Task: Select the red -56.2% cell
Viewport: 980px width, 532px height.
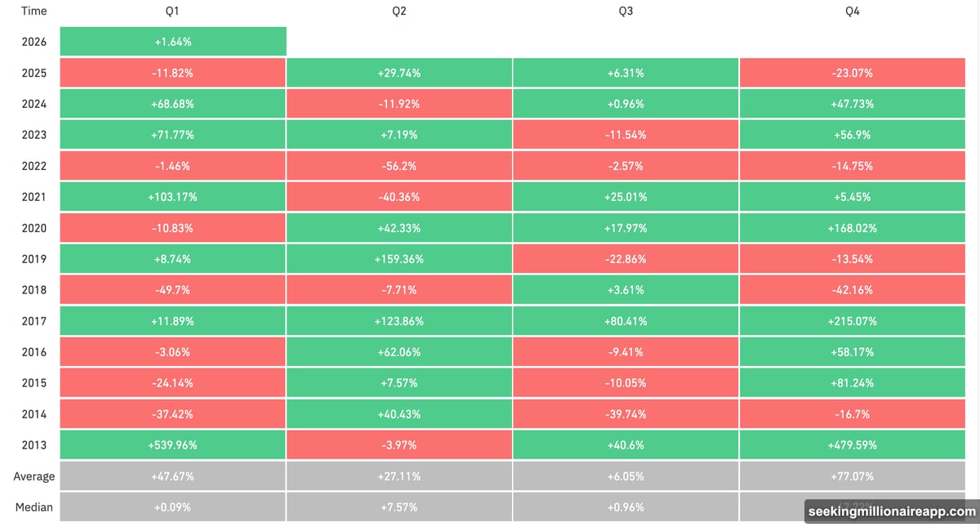Action: pos(399,166)
